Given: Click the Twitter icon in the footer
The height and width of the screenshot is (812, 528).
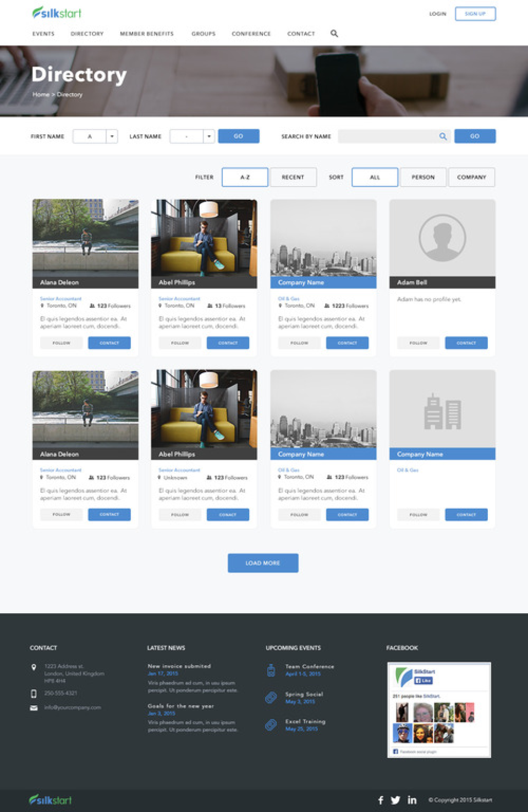Looking at the screenshot, I should pyautogui.click(x=395, y=800).
